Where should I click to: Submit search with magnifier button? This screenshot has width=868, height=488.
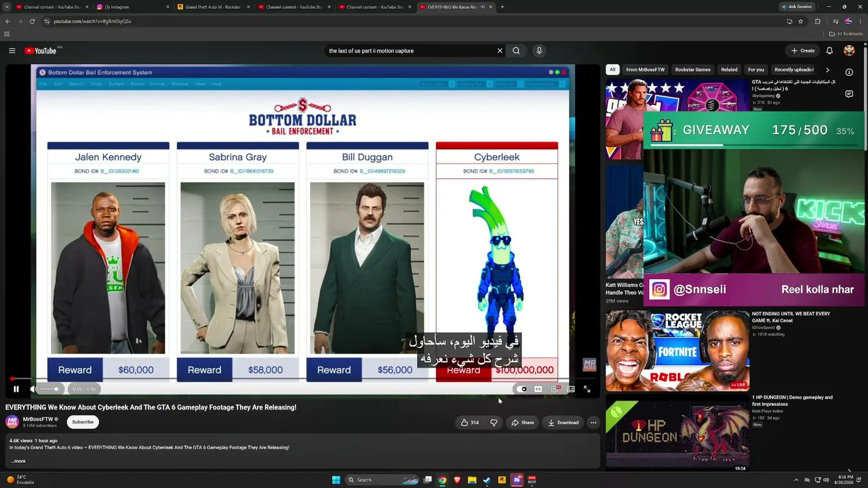coord(516,51)
